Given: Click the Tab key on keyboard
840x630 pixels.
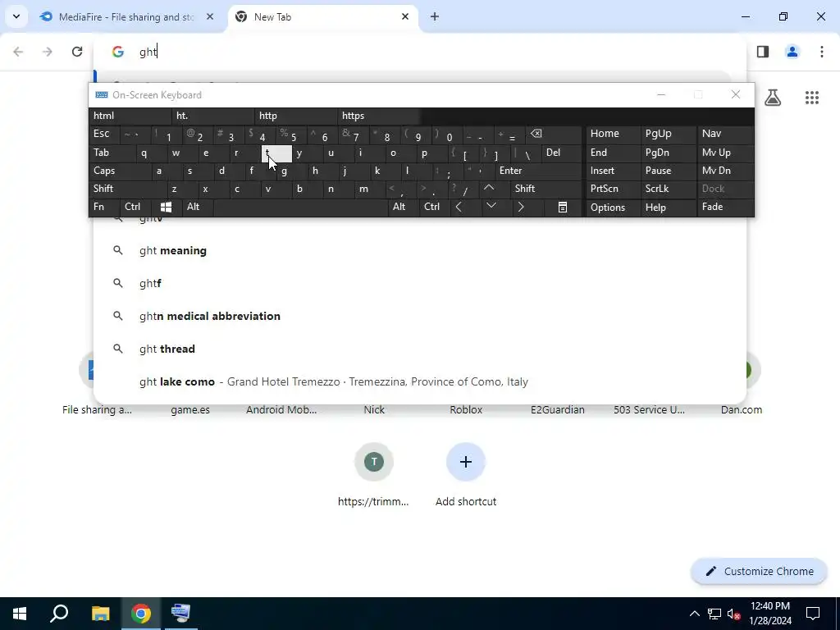Looking at the screenshot, I should click(x=112, y=153).
